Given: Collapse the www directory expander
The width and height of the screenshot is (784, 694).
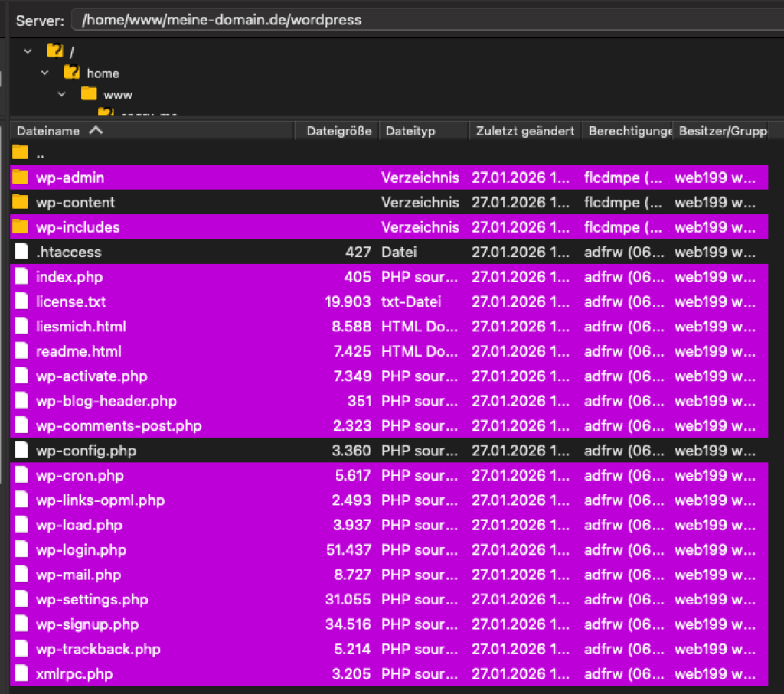Looking at the screenshot, I should click(x=61, y=94).
